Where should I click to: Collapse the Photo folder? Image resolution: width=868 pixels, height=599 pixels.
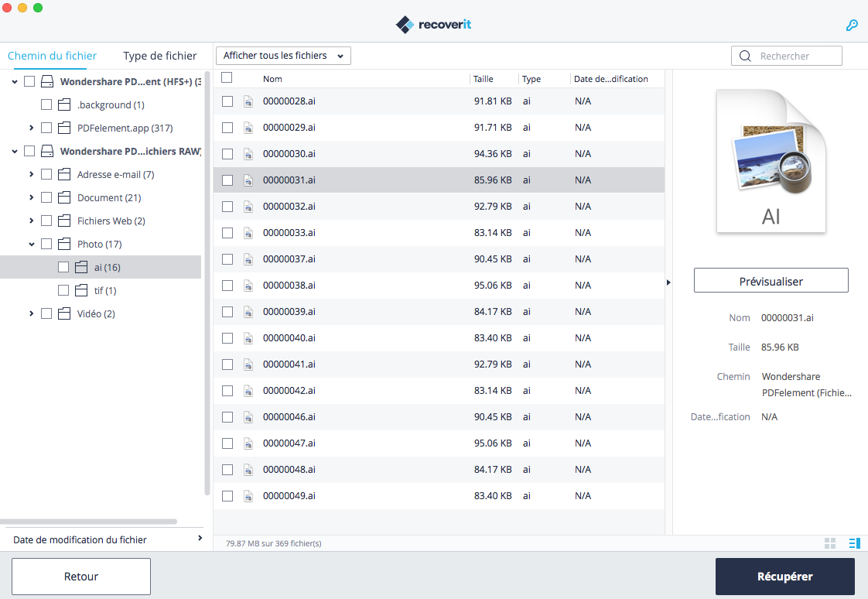[32, 244]
